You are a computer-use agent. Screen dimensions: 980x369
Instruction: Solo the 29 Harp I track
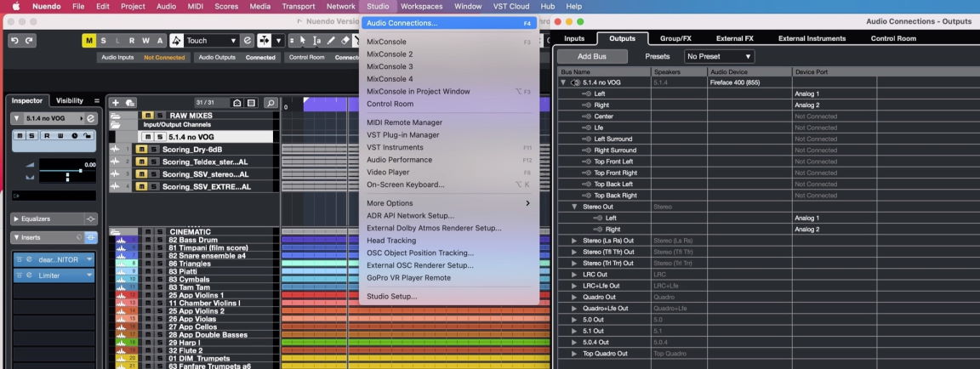click(x=160, y=342)
